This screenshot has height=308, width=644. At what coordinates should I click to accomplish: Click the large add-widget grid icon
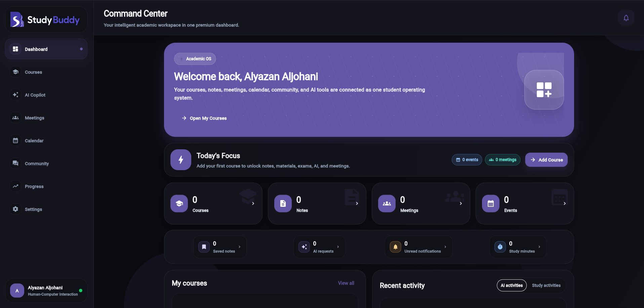544,90
